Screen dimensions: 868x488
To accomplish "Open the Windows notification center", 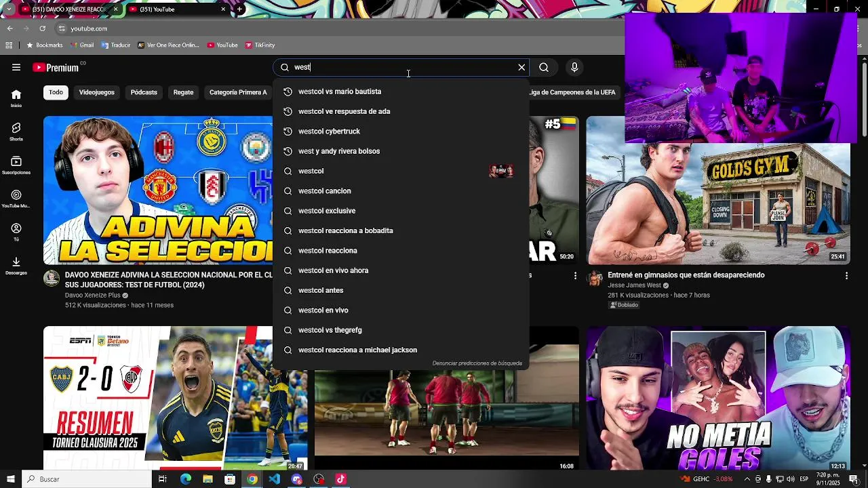I will tap(854, 479).
